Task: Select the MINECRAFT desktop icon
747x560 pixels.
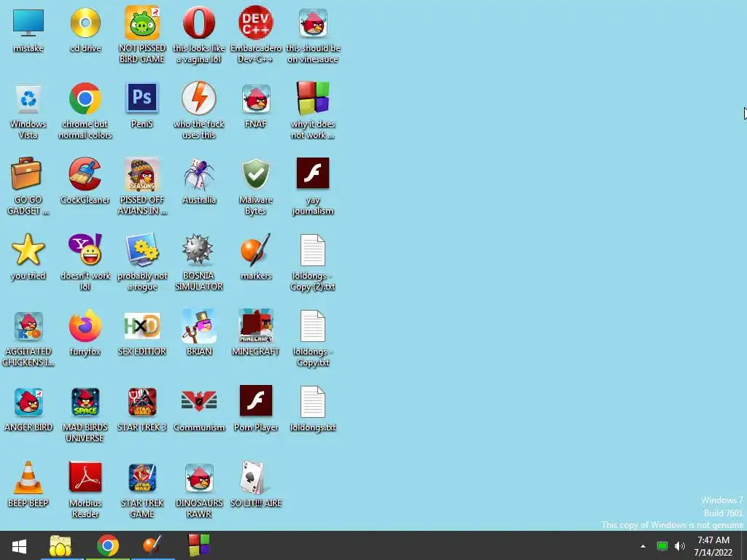Action: pyautogui.click(x=256, y=325)
